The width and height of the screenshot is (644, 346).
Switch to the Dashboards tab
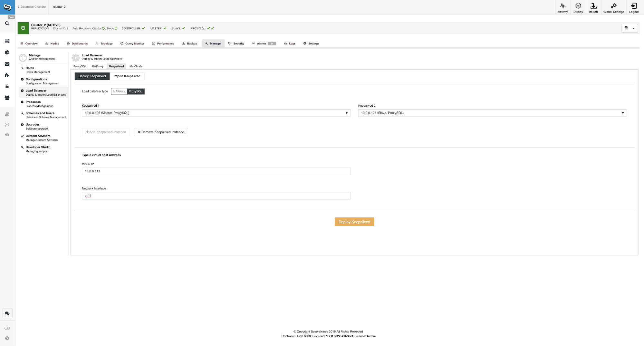pyautogui.click(x=77, y=43)
